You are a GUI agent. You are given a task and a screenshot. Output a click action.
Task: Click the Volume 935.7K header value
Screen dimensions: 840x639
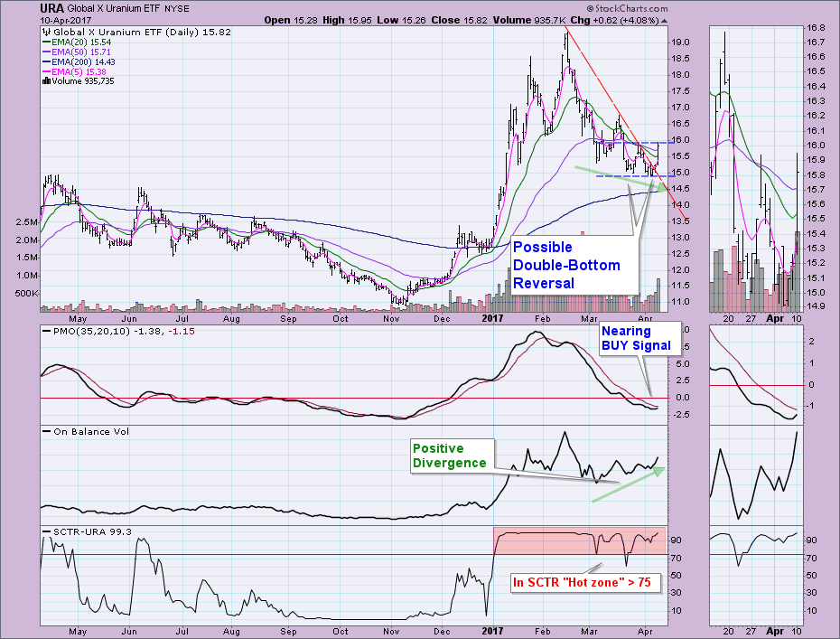coord(529,21)
